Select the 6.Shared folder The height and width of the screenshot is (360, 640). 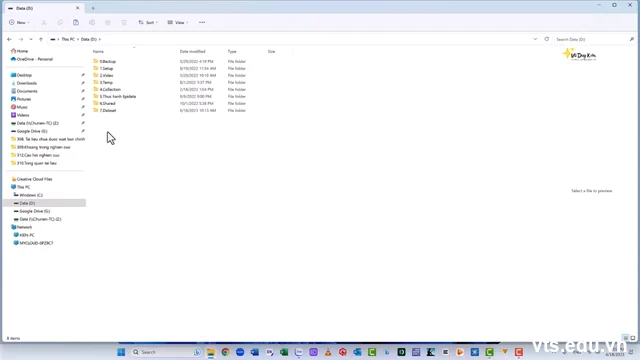[107, 103]
